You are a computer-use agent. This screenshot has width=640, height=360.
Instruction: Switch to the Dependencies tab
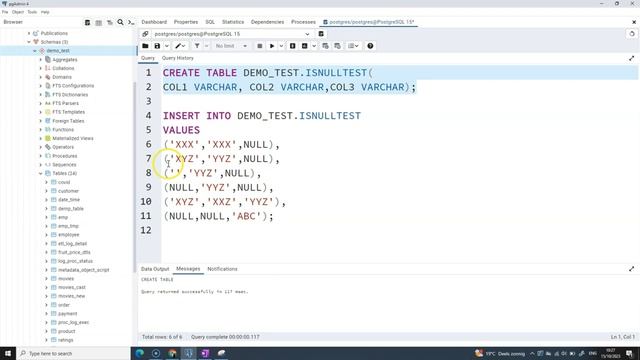pos(267,22)
